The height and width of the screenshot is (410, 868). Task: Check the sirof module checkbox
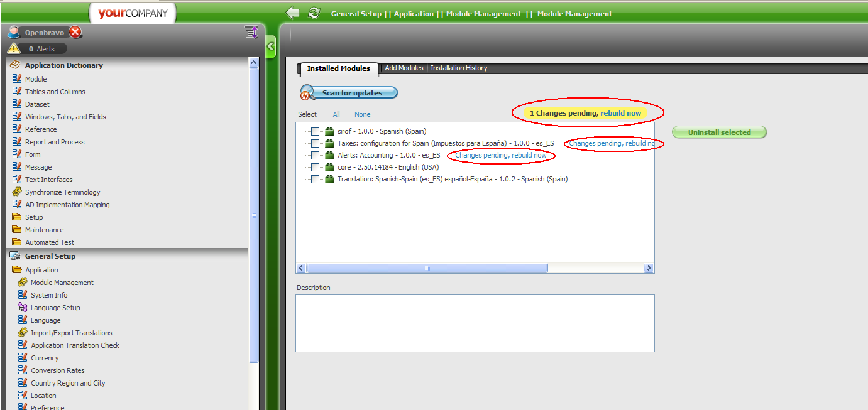click(316, 131)
